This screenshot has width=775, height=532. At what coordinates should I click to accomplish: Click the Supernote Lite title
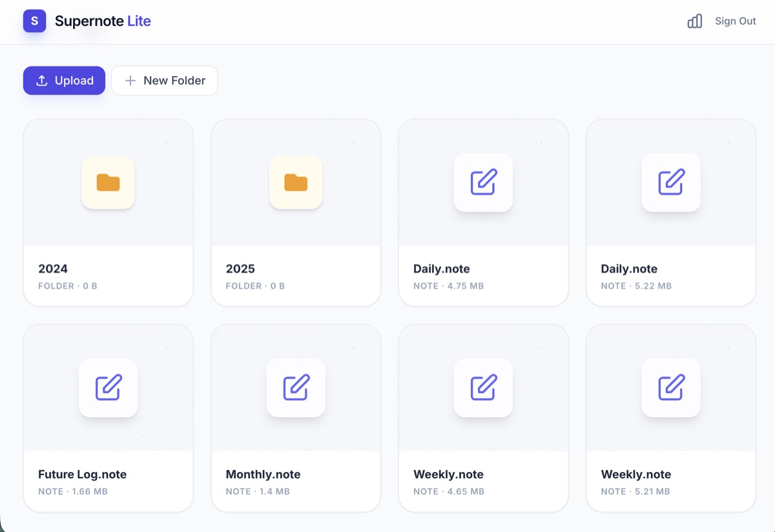[x=103, y=21]
